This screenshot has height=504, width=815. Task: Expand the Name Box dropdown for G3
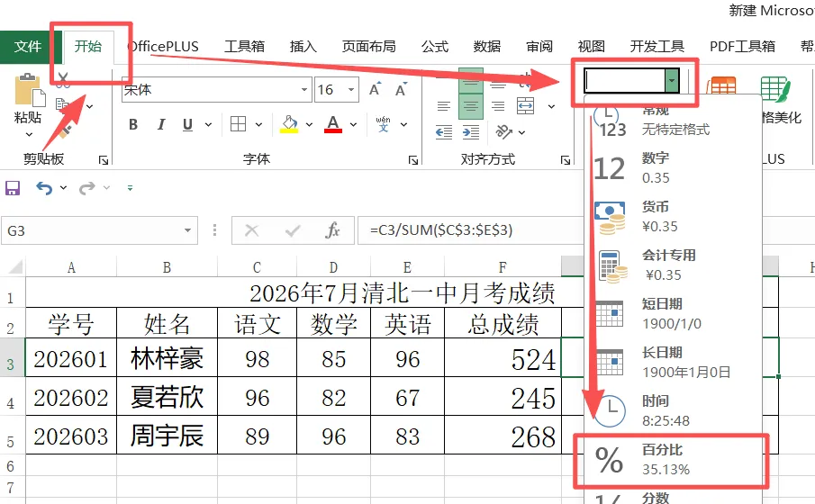187,230
